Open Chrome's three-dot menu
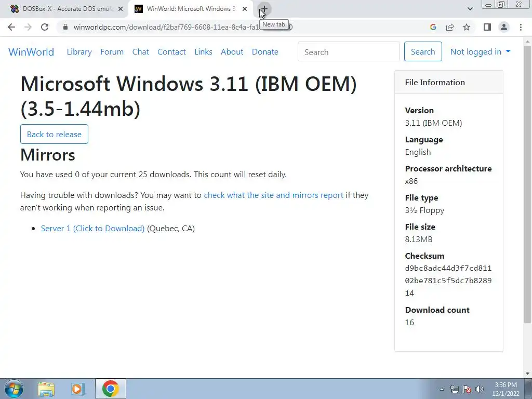Viewport: 532px width, 399px height. [x=521, y=27]
